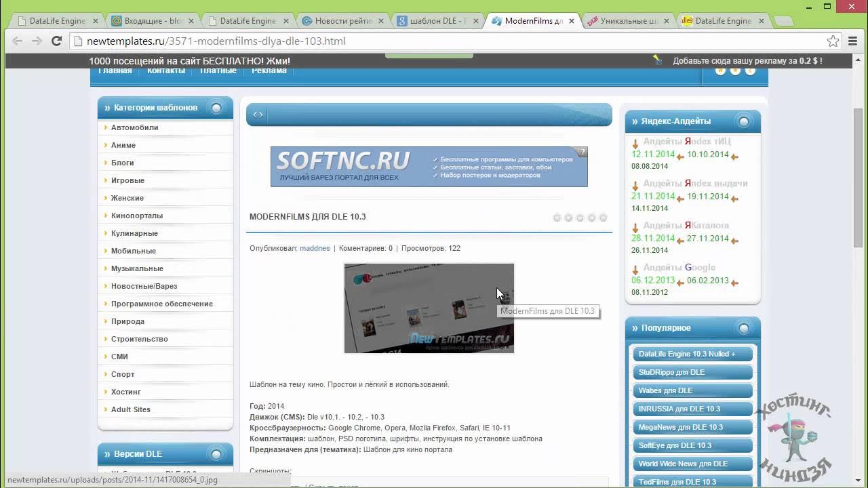Open the Женские category
Viewport: 868px width, 488px height.
(x=127, y=198)
